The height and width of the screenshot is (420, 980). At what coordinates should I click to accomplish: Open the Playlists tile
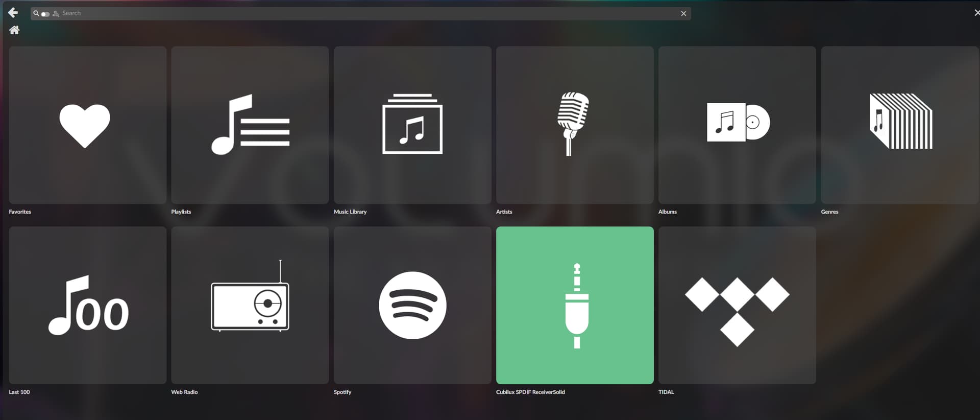click(x=250, y=125)
